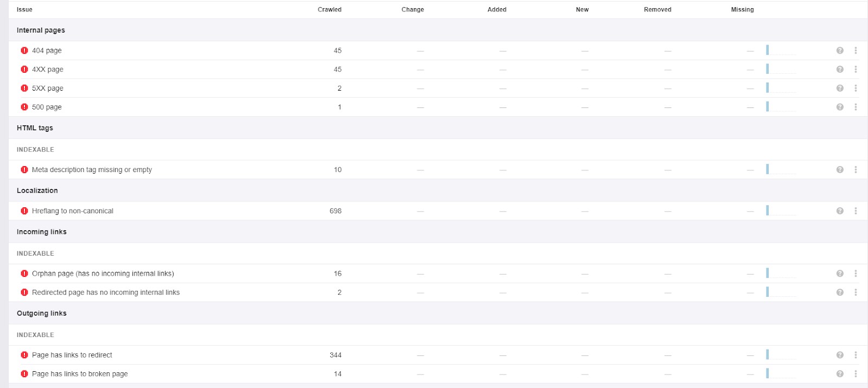
Task: Click the trend chart for Hreflang row
Action: (x=781, y=211)
